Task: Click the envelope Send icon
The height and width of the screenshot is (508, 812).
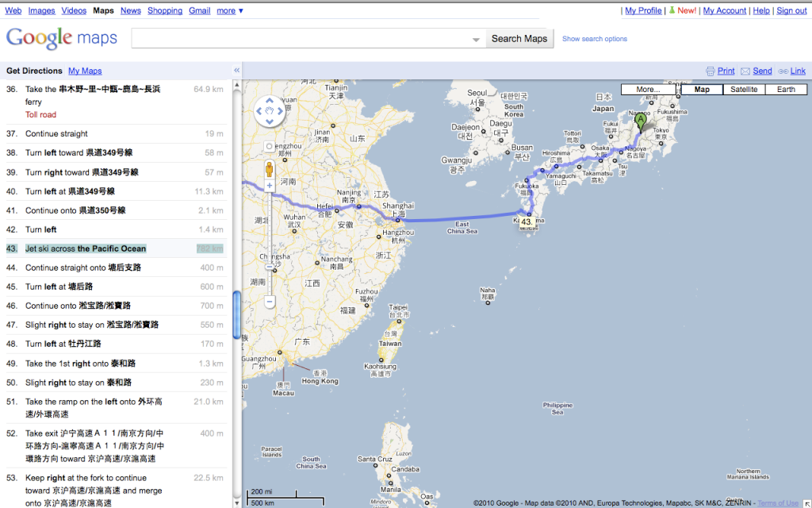Action: [x=745, y=71]
